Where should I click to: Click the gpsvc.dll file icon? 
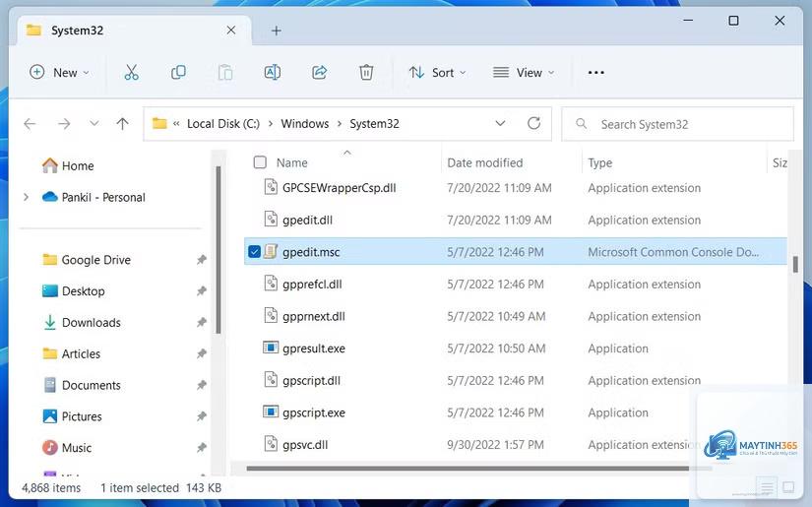coord(271,444)
